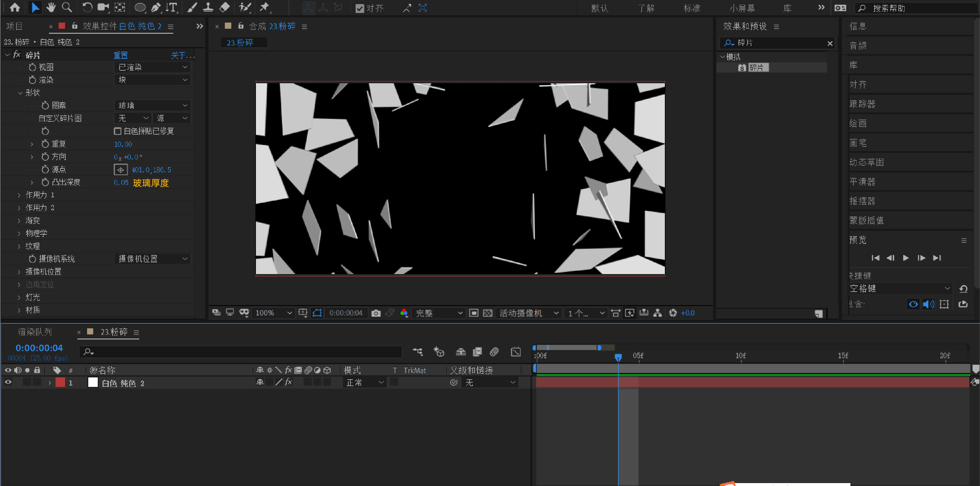Image resolution: width=980 pixels, height=486 pixels.
Task: Select the Eraser tool
Action: [x=225, y=7]
